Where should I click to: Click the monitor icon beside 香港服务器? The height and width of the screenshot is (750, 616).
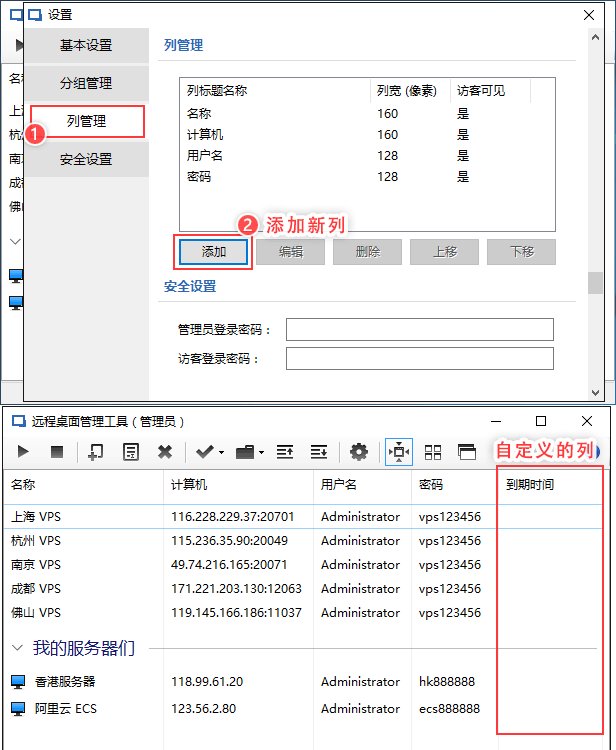coord(18,682)
